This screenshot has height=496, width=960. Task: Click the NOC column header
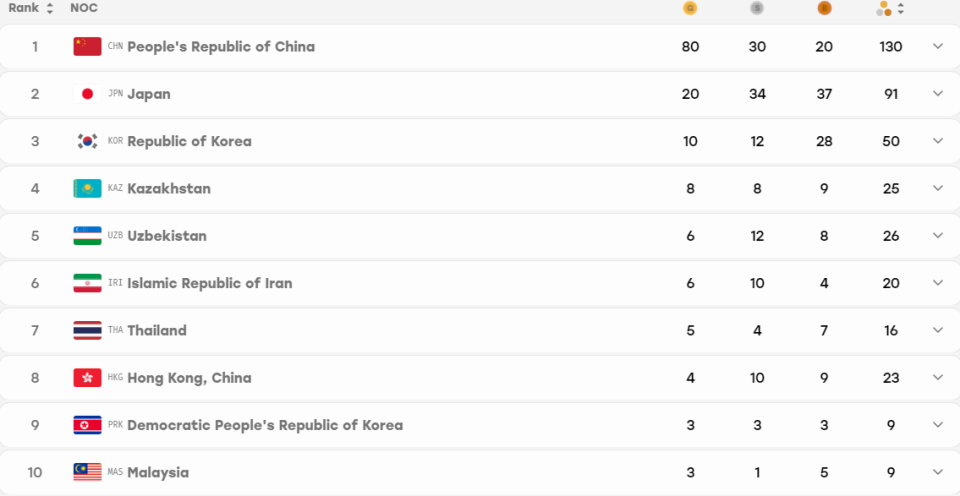(84, 9)
